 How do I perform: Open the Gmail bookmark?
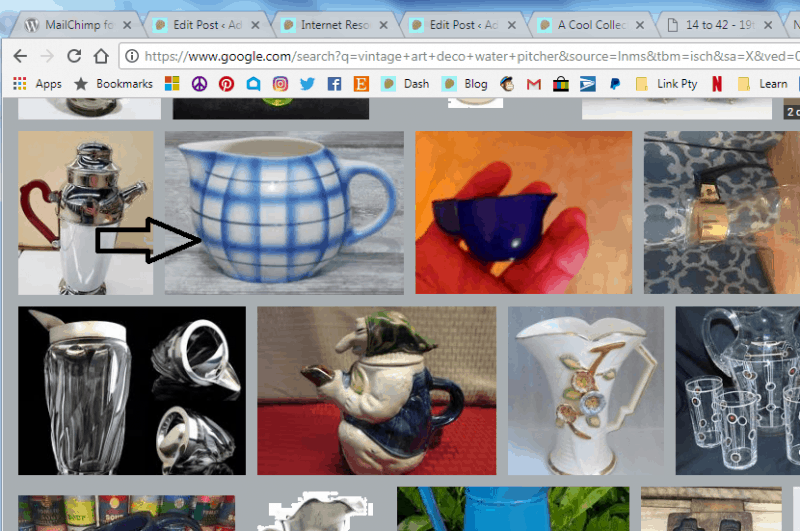click(534, 84)
